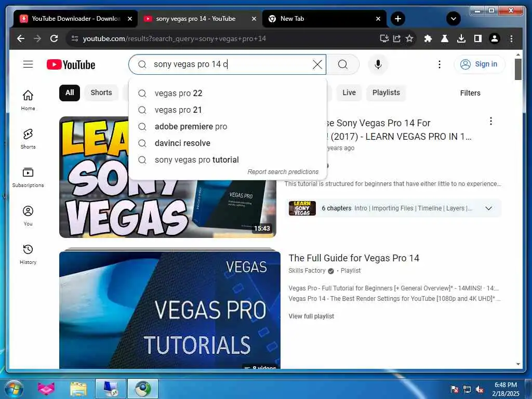532x399 pixels.
Task: Open the pink cat taskbar app
Action: (x=46, y=389)
